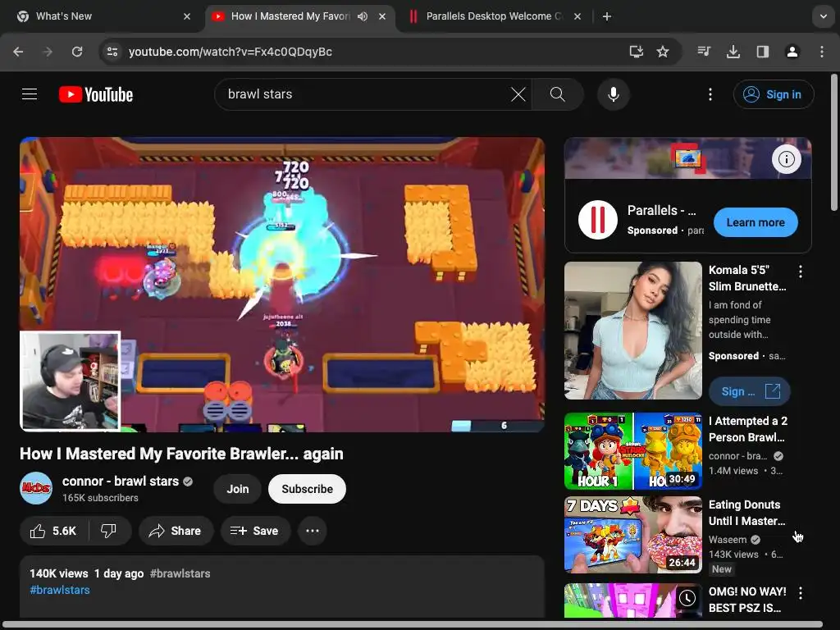Click the Parallels ad info icon
This screenshot has width=840, height=630.
(786, 159)
